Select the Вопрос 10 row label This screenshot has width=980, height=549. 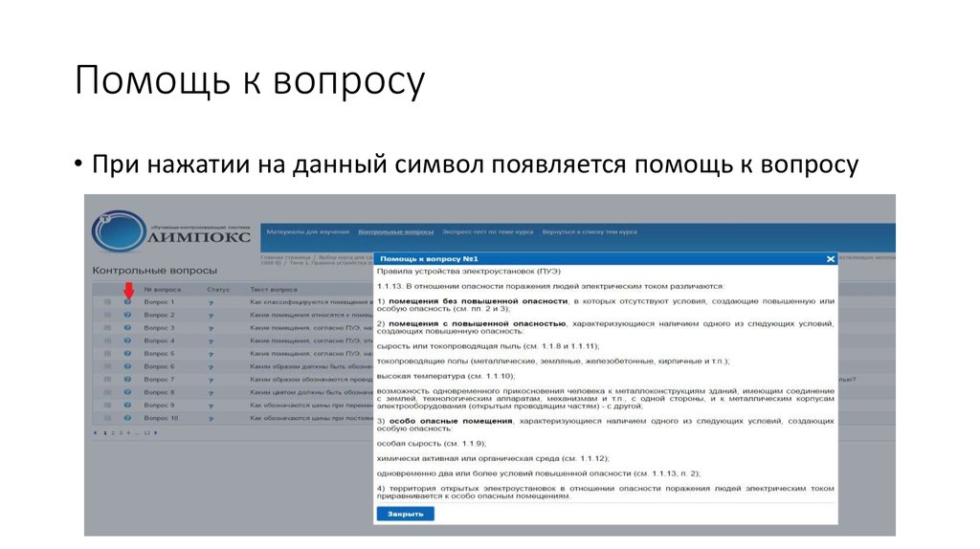pos(161,418)
